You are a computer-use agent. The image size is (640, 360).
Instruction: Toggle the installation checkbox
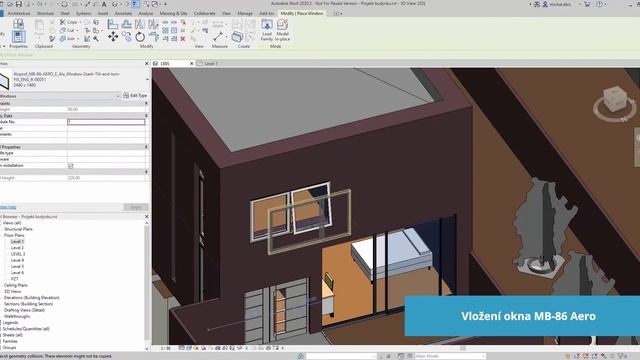click(71, 166)
